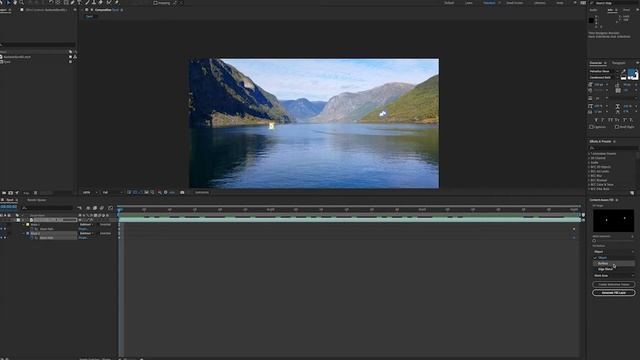Choose Edge Blend in the Fill Method list
The image size is (640, 360).
[613, 269]
